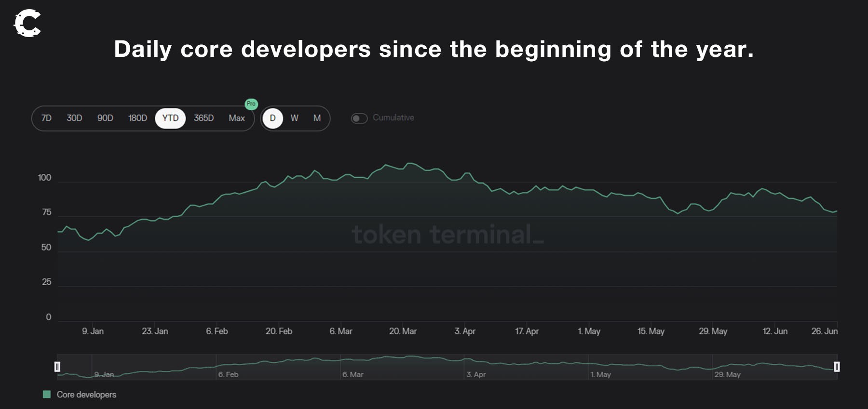Click the Core developers legend label
Screen dimensions: 868x409
pos(86,395)
